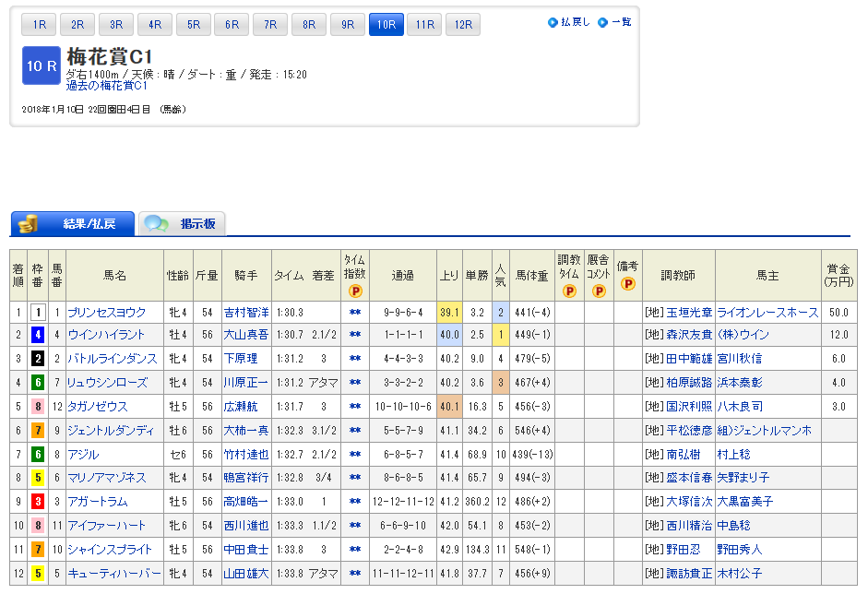Select the 11R race button
This screenshot has width=868, height=594.
click(x=424, y=25)
